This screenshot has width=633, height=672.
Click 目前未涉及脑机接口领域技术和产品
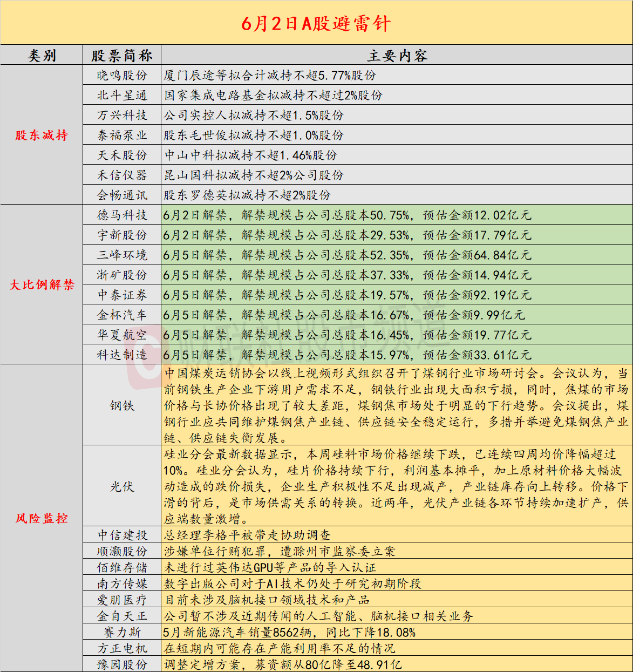tap(267, 600)
